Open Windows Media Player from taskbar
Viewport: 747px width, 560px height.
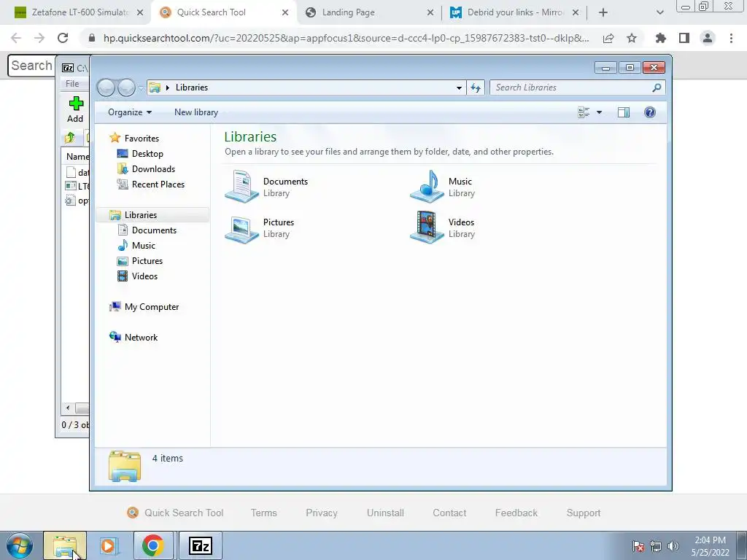pyautogui.click(x=108, y=545)
